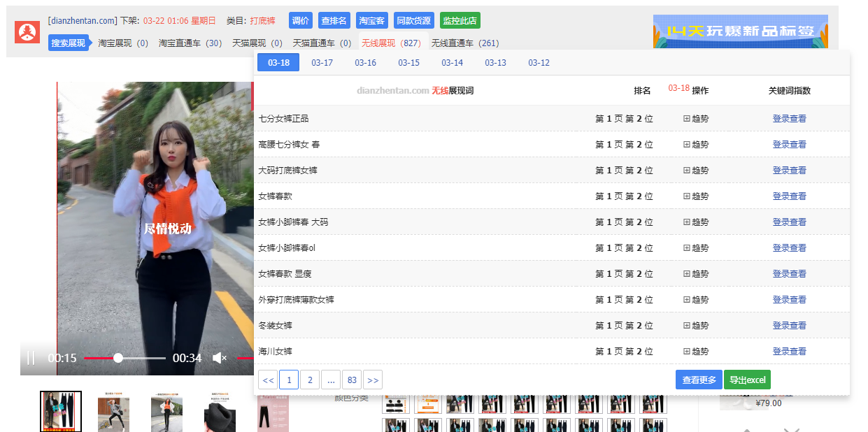Click 登录查看 for 七分女裤正品
This screenshot has height=432, width=868.
coord(790,118)
